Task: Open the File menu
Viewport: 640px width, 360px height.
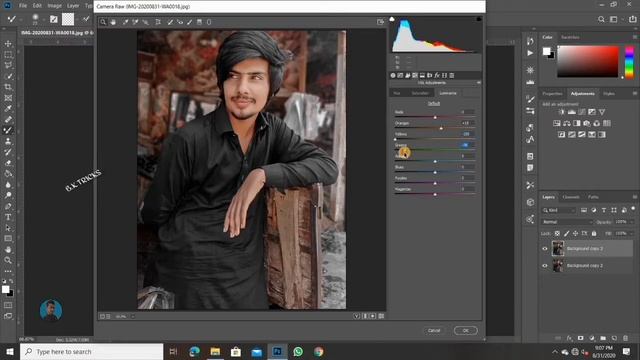Action: click(x=23, y=6)
